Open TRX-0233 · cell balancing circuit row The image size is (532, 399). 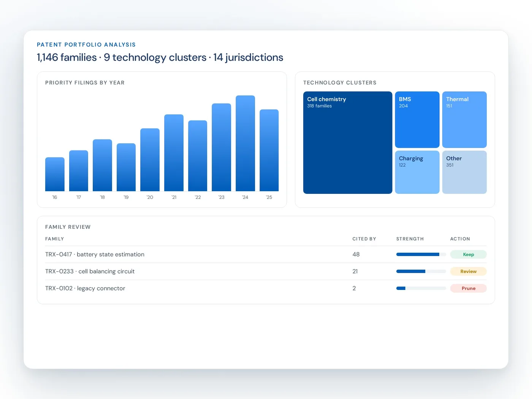coord(266,271)
